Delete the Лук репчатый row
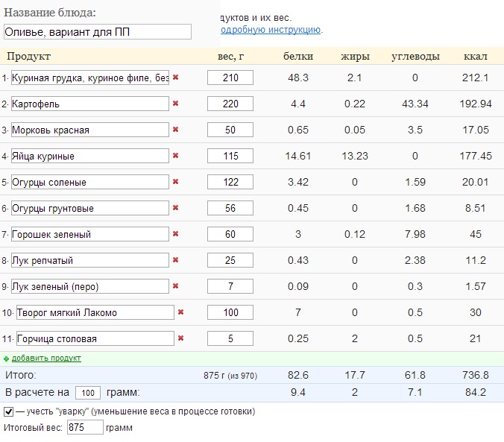The width and height of the screenshot is (504, 442). [175, 259]
